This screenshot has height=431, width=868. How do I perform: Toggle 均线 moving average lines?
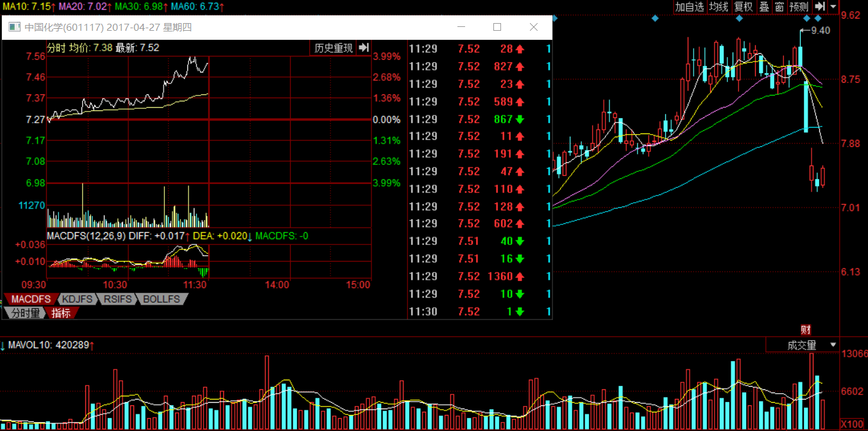pos(719,6)
